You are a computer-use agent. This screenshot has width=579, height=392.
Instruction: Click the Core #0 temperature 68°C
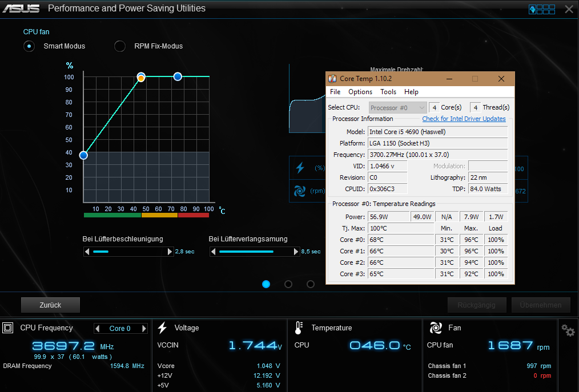[401, 240]
